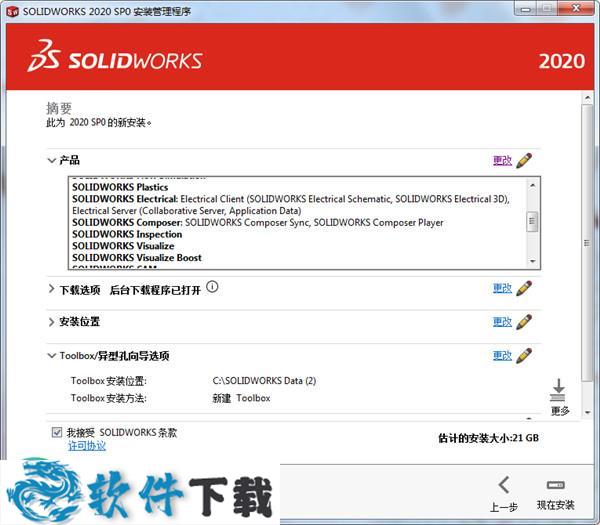Click the 摘要 heading

pos(59,108)
